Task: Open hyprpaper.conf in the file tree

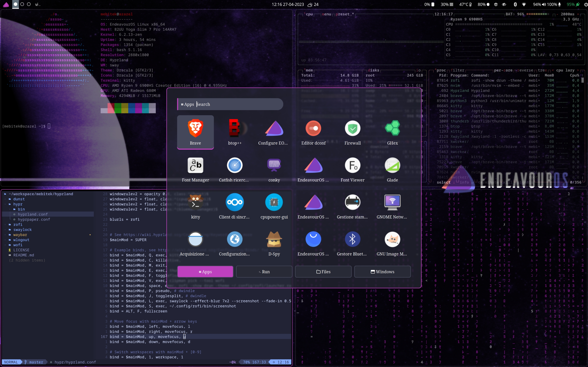Action: 34,219
